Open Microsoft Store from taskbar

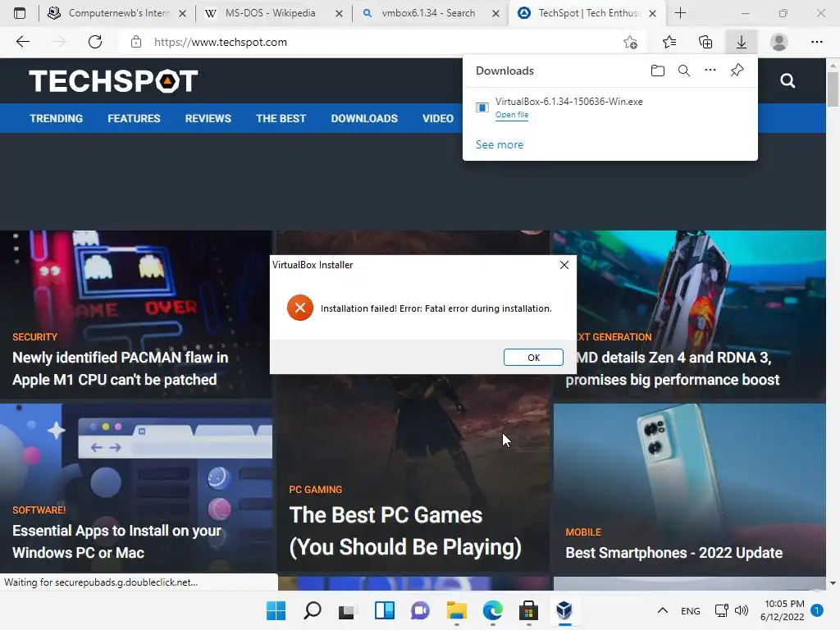tap(528, 610)
